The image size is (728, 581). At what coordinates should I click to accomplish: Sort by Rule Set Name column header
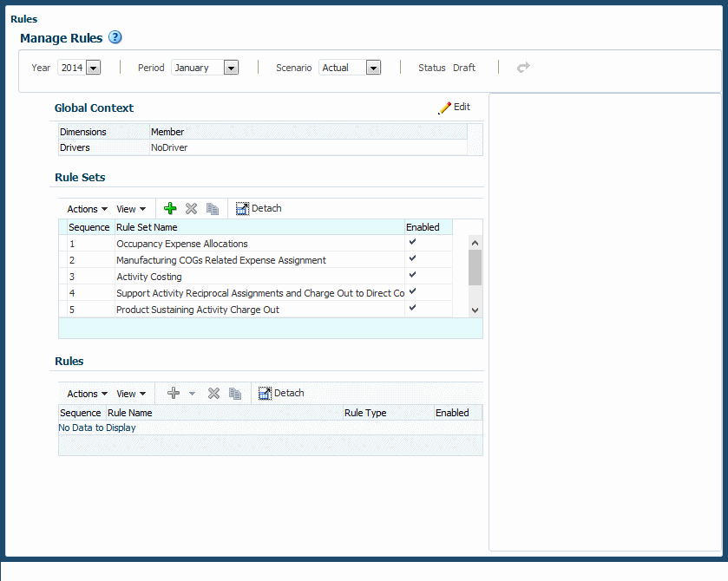(260, 227)
